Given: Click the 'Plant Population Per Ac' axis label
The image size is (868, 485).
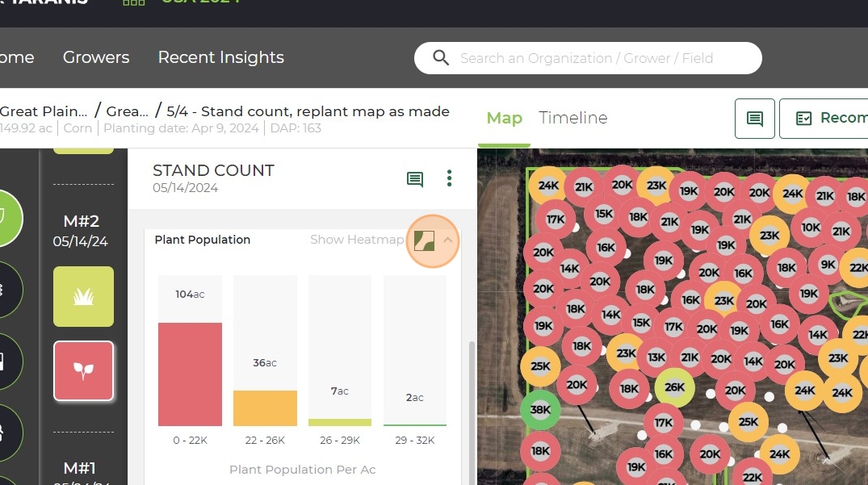Looking at the screenshot, I should (302, 470).
